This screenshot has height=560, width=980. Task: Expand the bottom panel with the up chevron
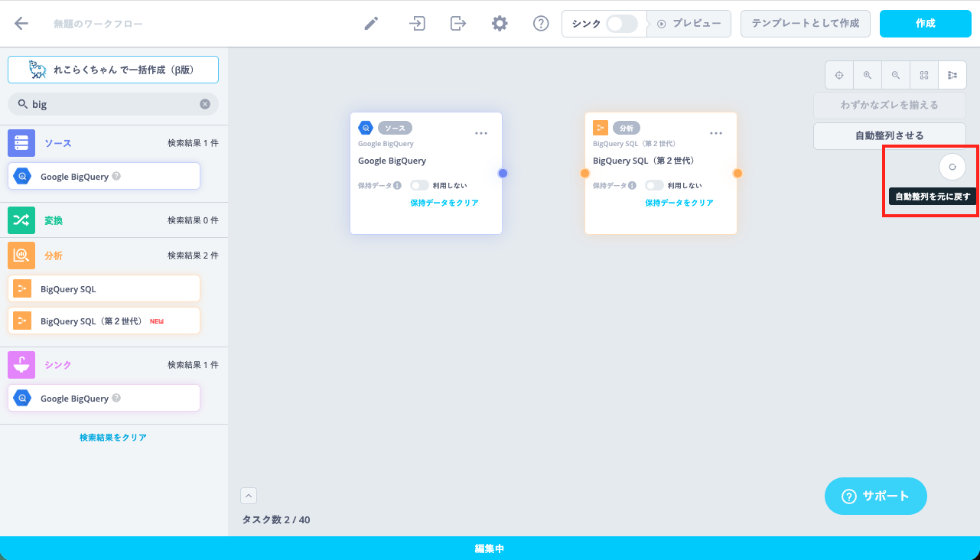click(249, 496)
